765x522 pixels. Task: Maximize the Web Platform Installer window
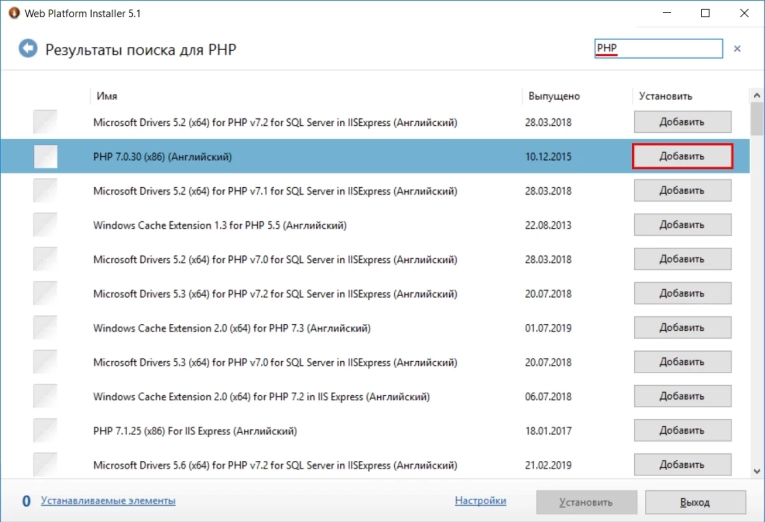pyautogui.click(x=705, y=13)
